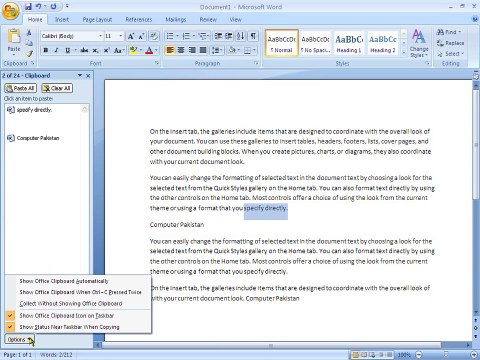Viewport: 480px width, 360px height.
Task: Redo the last action
Action: tap(53, 6)
